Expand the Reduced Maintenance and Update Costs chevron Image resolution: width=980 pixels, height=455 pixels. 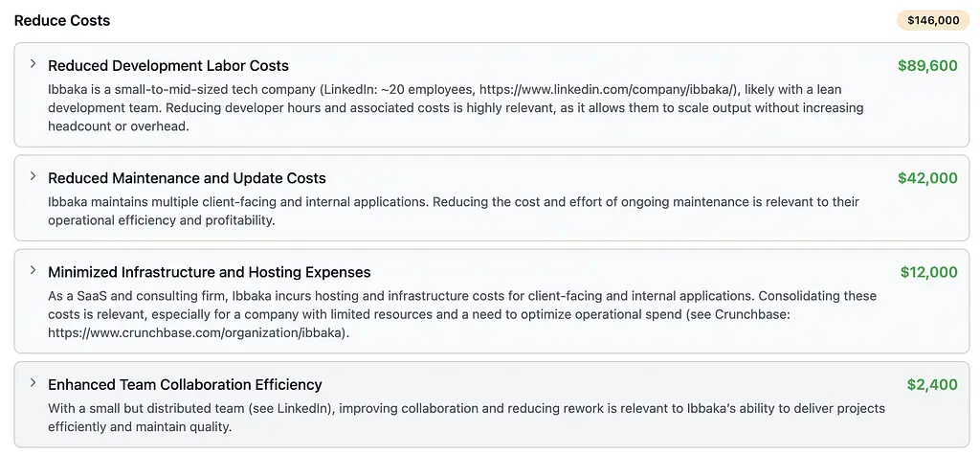point(33,176)
